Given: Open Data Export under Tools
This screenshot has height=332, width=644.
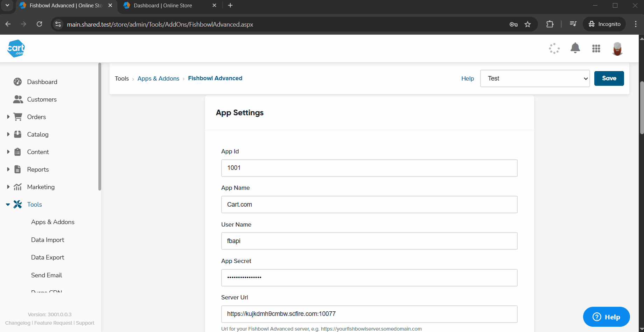Looking at the screenshot, I should point(48,257).
